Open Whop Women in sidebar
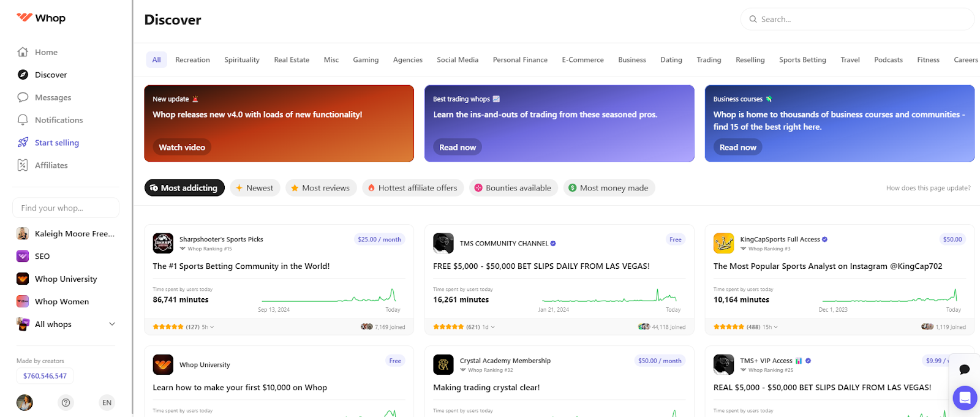Viewport: 980px width, 417px height. click(x=53, y=301)
